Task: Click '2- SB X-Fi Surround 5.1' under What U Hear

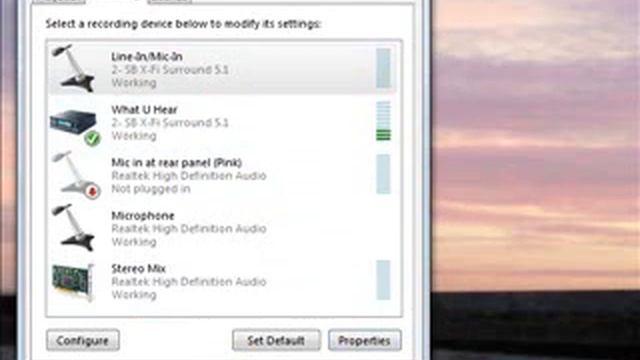Action: (x=170, y=123)
